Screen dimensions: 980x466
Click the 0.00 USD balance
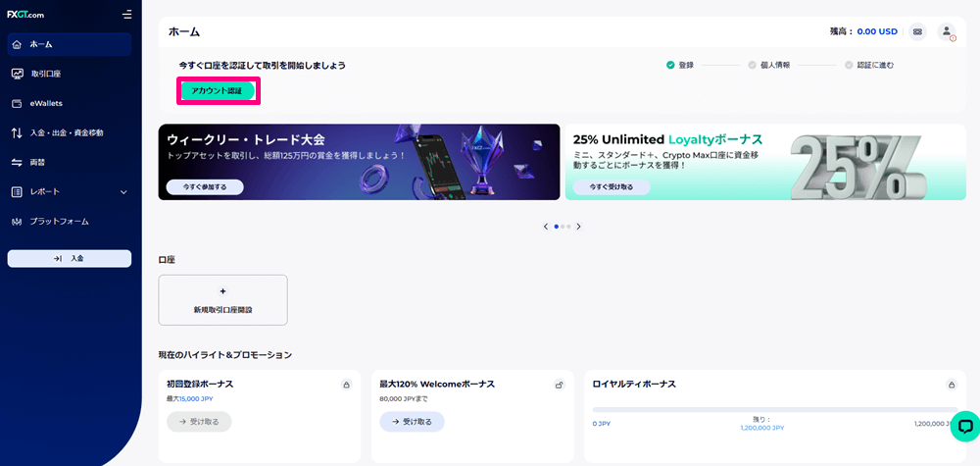point(877,31)
